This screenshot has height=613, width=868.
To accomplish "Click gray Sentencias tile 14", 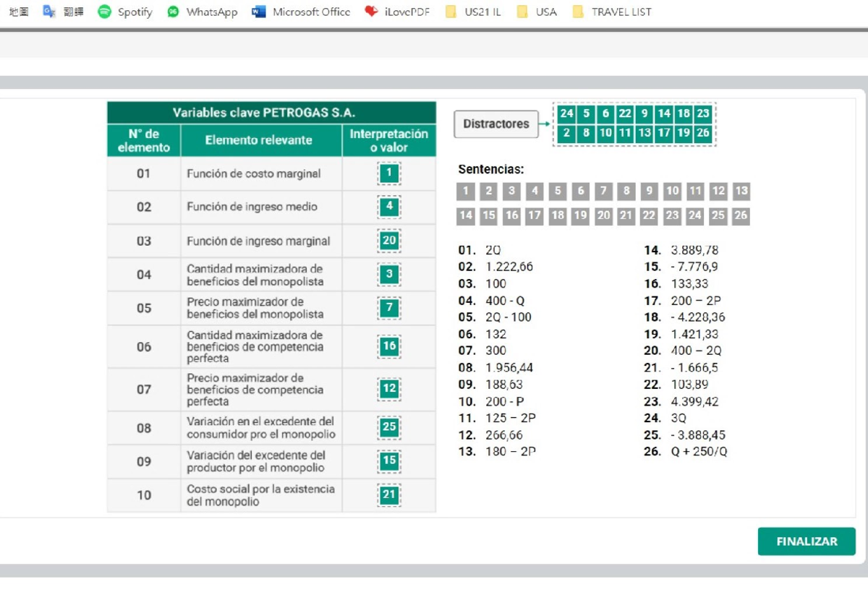I will (466, 215).
